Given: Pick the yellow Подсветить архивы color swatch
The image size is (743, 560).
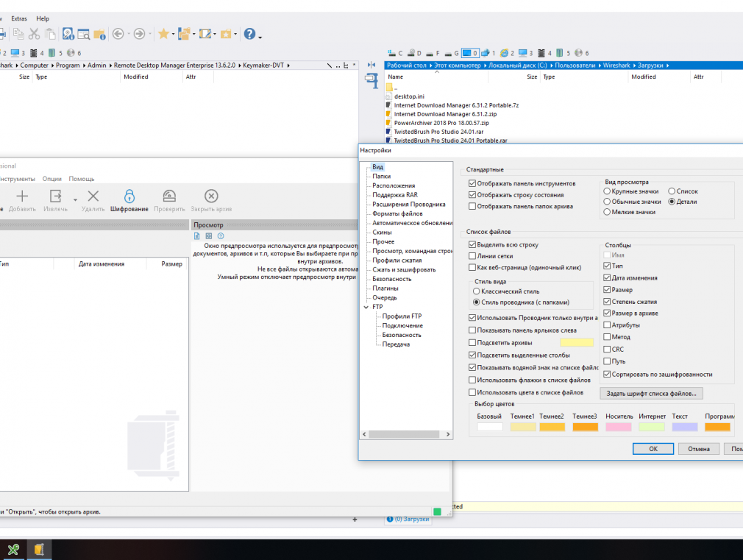Looking at the screenshot, I should pyautogui.click(x=577, y=342).
